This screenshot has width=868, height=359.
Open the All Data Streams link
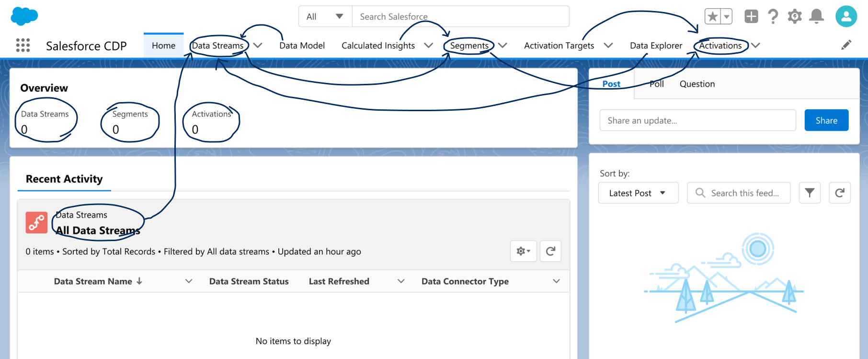click(x=98, y=231)
